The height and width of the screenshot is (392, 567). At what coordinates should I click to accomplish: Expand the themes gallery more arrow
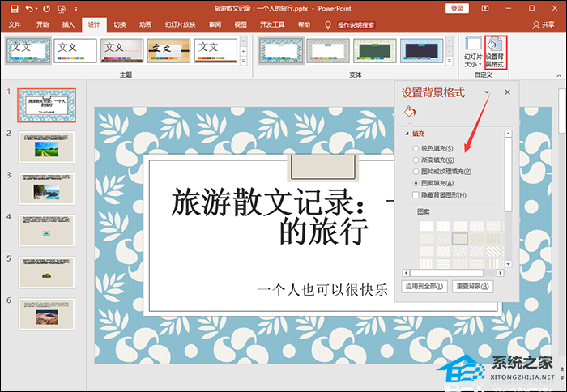click(244, 60)
